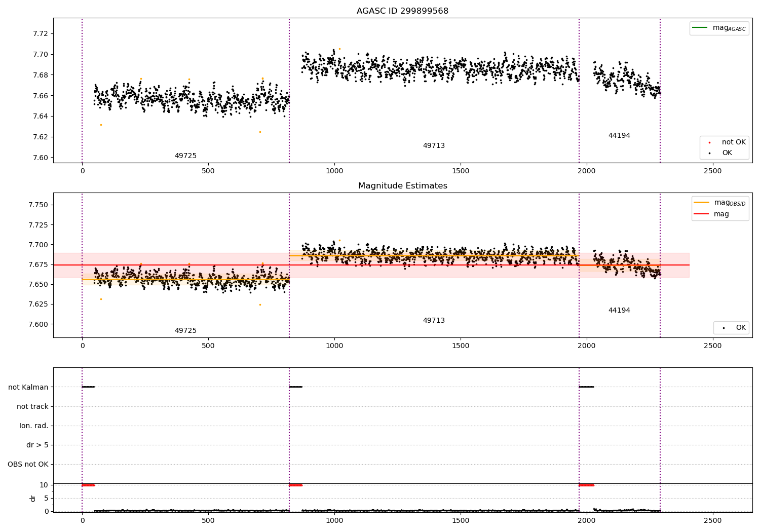Image resolution: width=760 pixels, height=532 pixels.
Task: Click observation label 49725 in the top plot
Action: 185,156
